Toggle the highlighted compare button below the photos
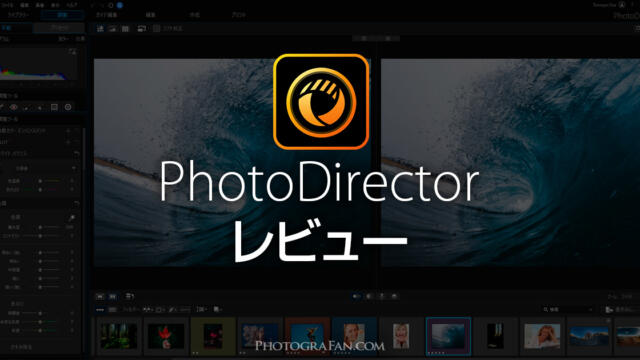Screen dimensions: 640x360 tap(356, 296)
